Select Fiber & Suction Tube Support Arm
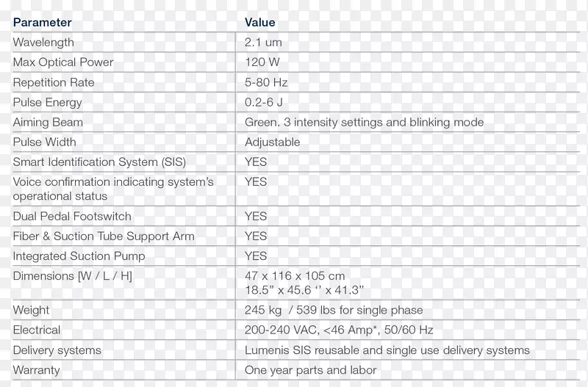Screen dimensions: 588x387 [x=104, y=236]
